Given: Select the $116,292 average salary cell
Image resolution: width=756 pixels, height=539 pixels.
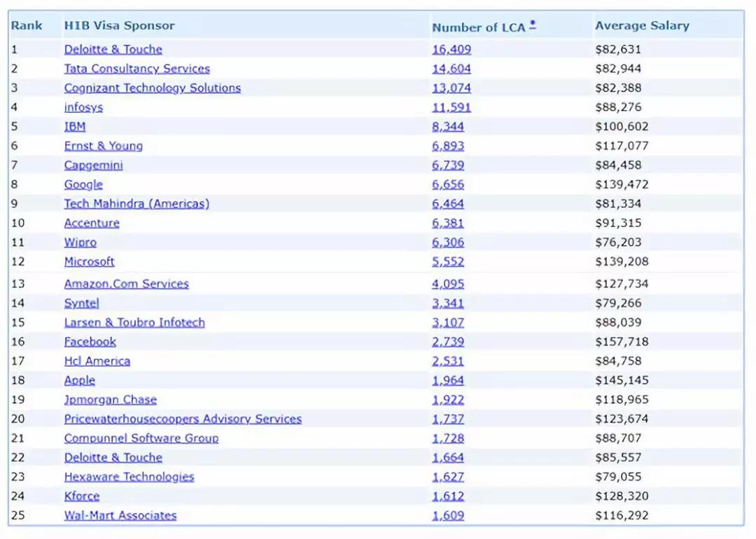Looking at the screenshot, I should click(622, 515).
